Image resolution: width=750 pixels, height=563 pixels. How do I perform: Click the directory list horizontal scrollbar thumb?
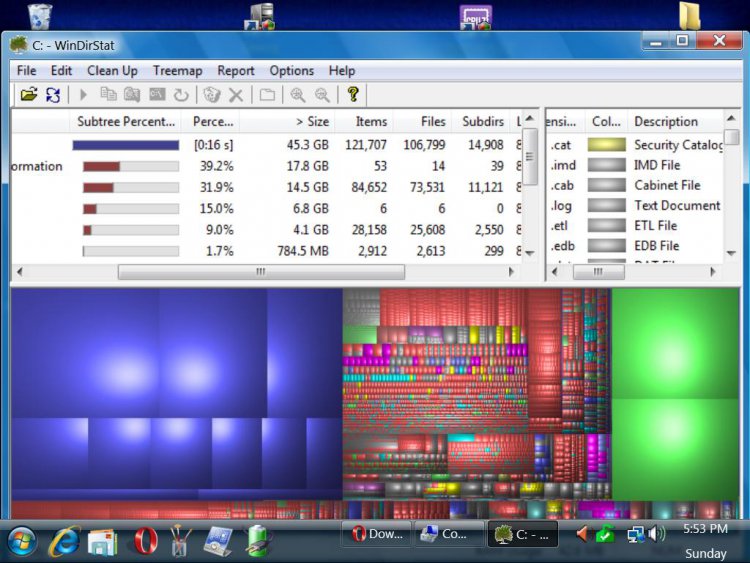coord(260,272)
